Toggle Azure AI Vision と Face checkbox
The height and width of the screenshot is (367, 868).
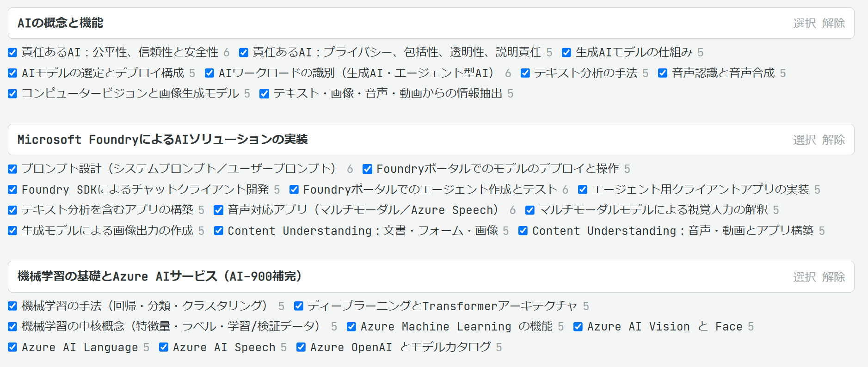[x=578, y=327]
